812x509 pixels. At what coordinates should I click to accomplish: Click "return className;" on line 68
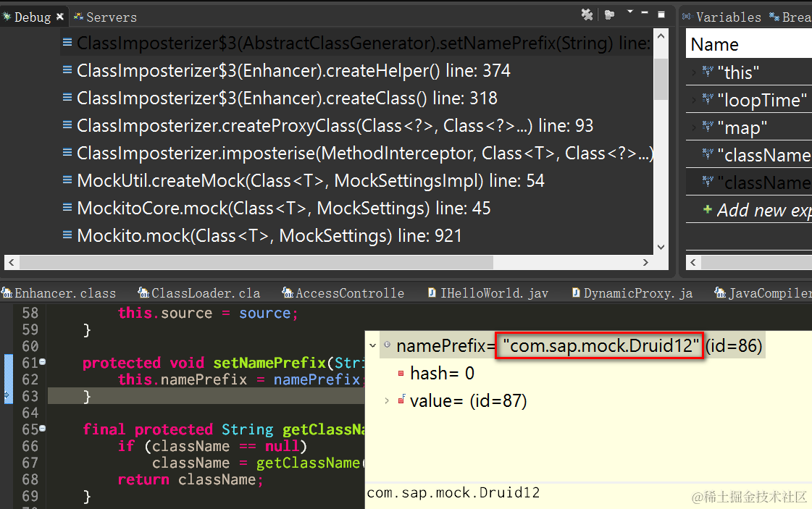coord(191,479)
